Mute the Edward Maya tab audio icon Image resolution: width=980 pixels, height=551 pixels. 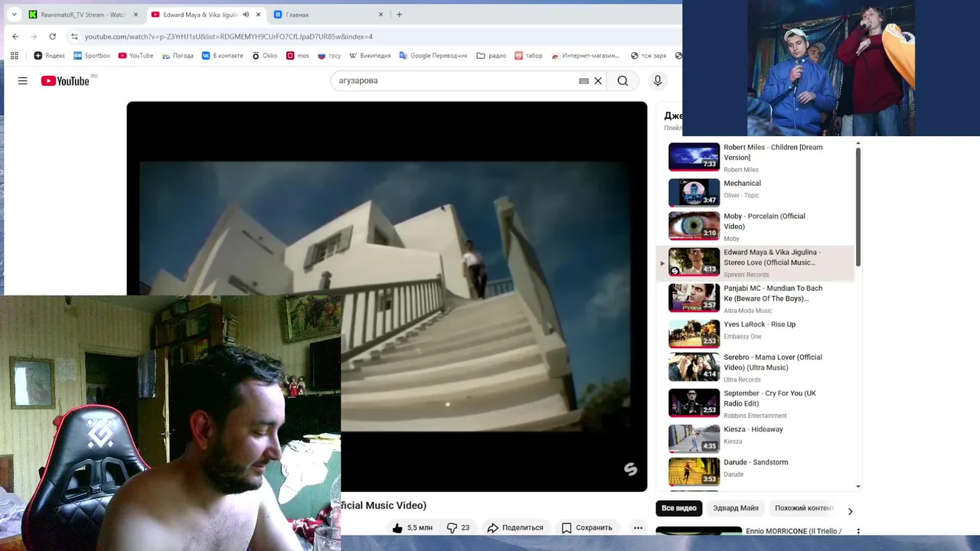(x=246, y=15)
